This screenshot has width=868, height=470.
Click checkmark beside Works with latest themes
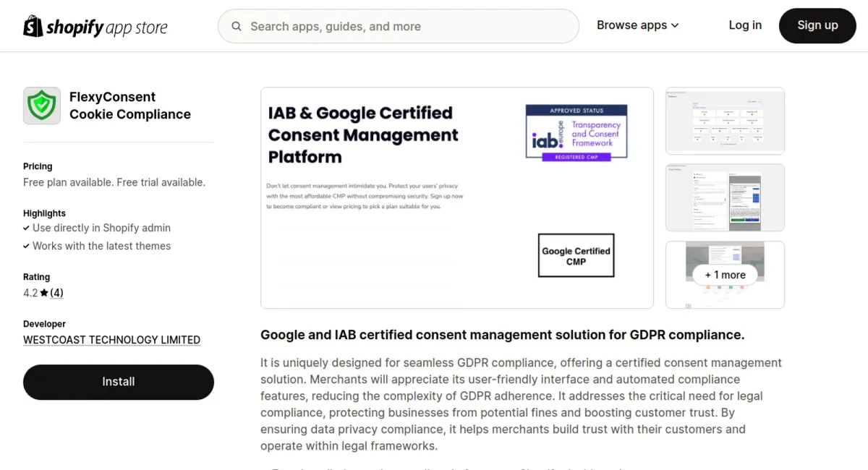click(x=27, y=246)
